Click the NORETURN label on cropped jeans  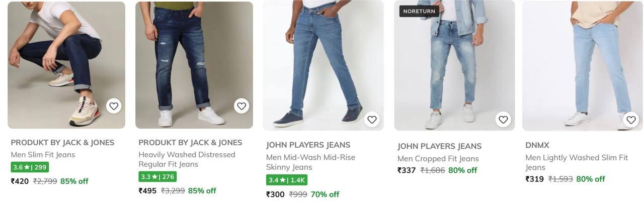(x=419, y=11)
